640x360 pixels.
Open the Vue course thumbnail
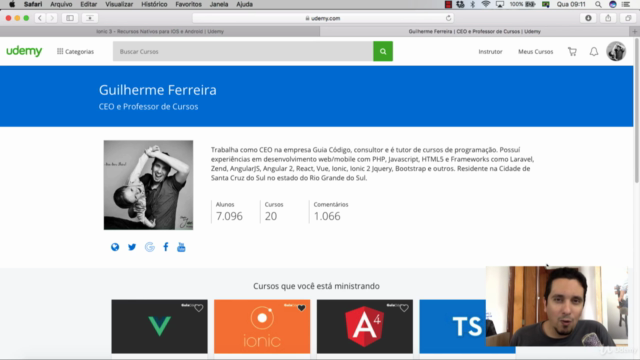160,326
